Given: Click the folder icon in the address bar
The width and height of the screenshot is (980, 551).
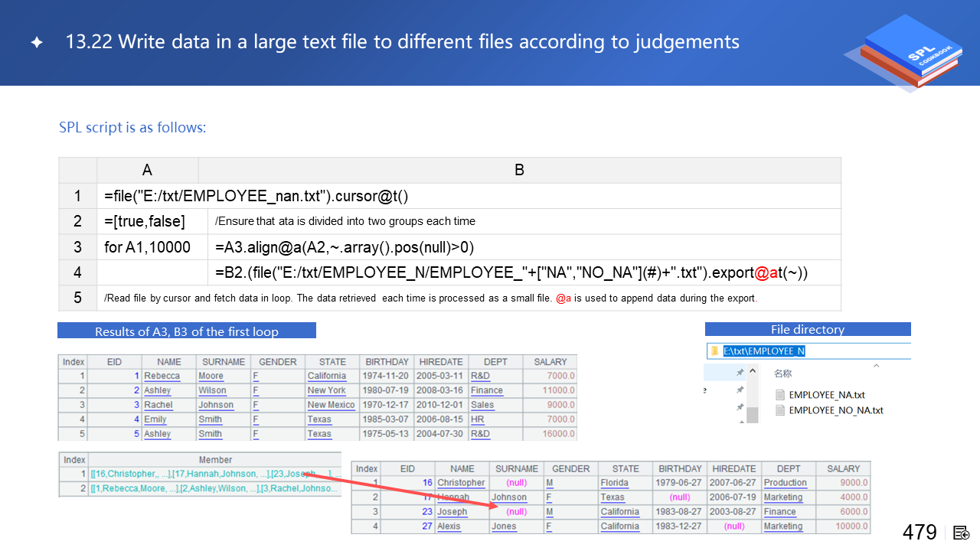Looking at the screenshot, I should pyautogui.click(x=715, y=351).
